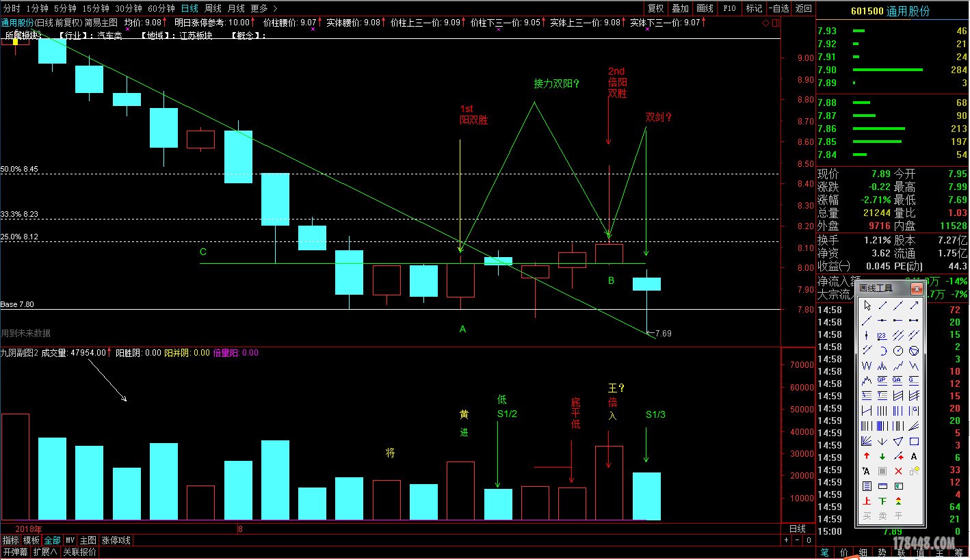The height and width of the screenshot is (560, 970).
Task: Select the W-shape wave tool
Action: (867, 366)
